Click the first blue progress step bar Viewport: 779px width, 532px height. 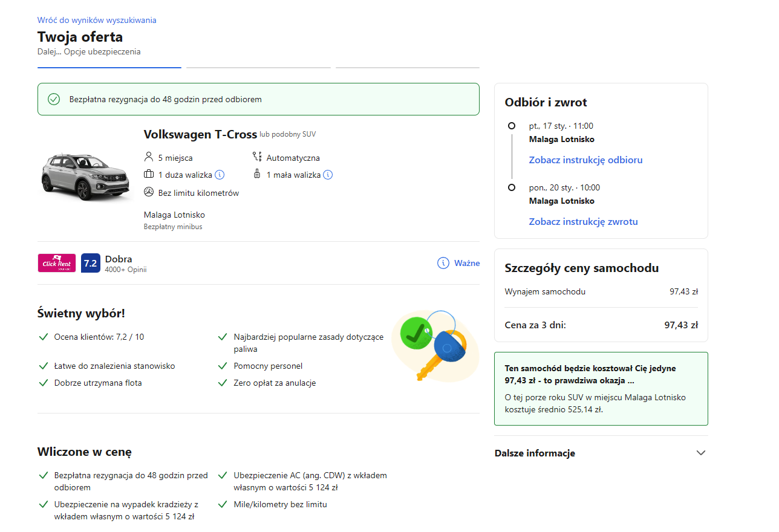[x=109, y=68]
